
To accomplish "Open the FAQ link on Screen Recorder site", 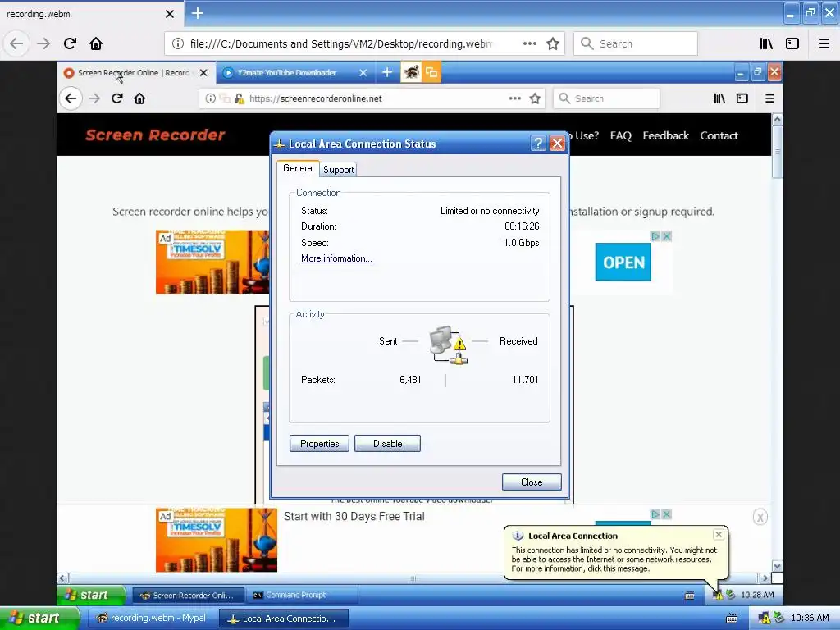I will coord(620,135).
